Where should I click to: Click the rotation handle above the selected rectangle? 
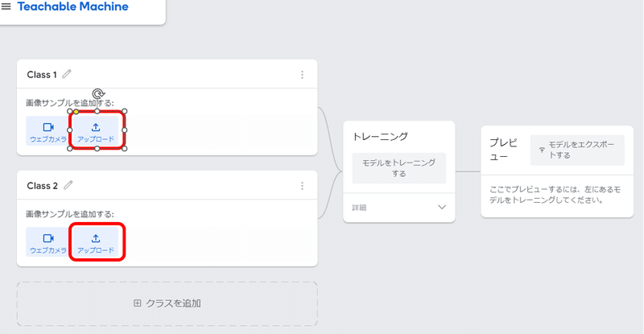(97, 94)
